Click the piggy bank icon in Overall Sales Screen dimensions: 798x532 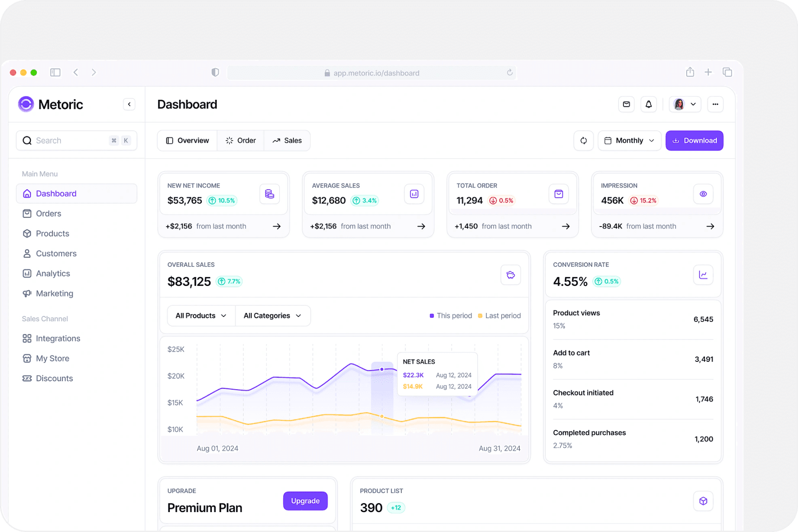tap(511, 275)
